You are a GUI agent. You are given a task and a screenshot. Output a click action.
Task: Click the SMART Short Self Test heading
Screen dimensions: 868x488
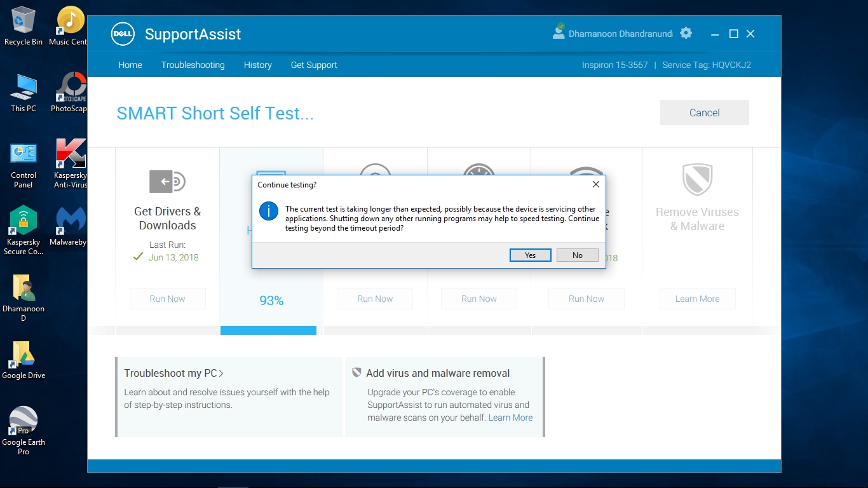tap(215, 113)
